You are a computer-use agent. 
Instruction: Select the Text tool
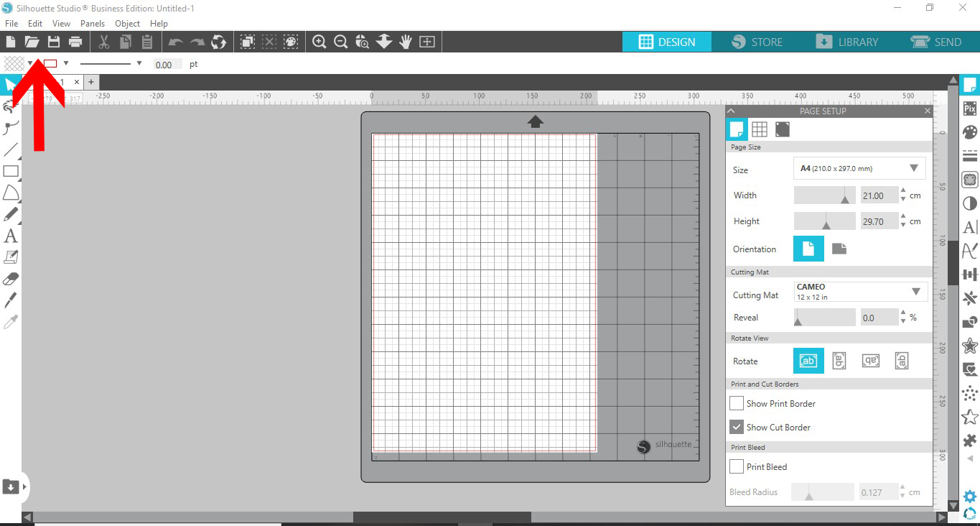point(11,236)
